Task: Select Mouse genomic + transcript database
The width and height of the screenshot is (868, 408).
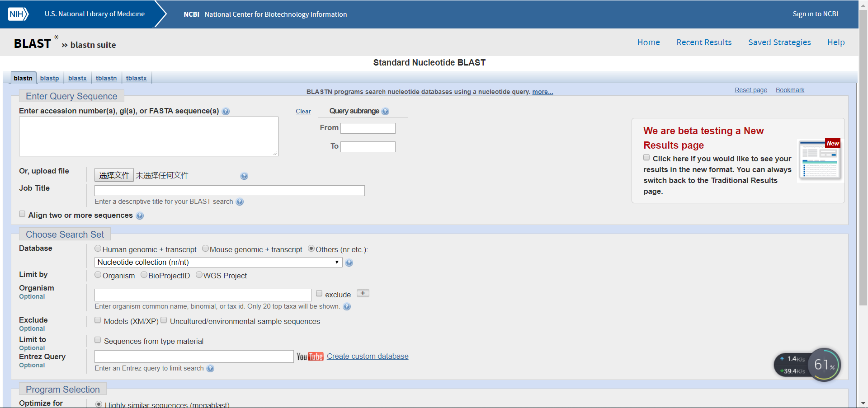Action: [x=205, y=249]
